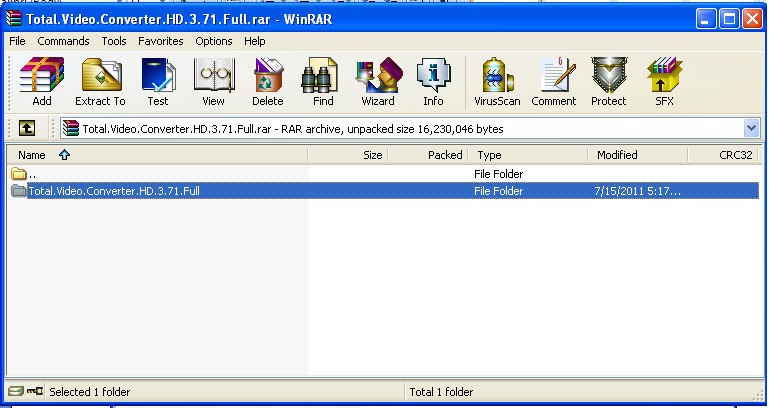
Task: Sort by the Modified column header
Action: click(638, 155)
